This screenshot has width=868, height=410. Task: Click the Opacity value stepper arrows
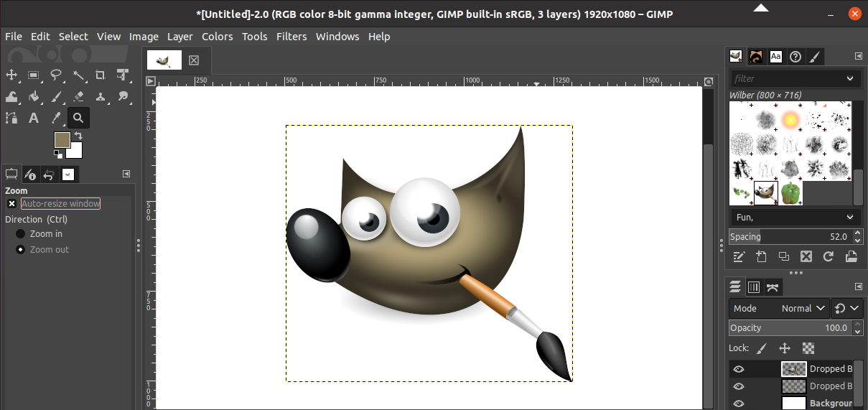tap(857, 327)
